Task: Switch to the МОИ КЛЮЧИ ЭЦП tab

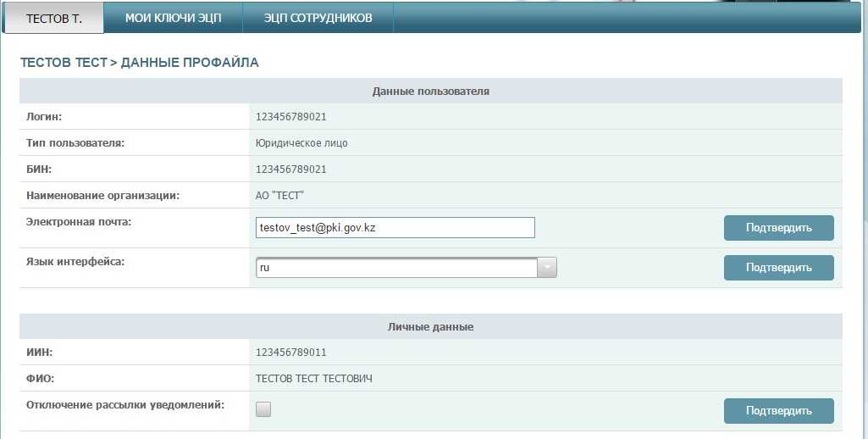Action: [173, 18]
